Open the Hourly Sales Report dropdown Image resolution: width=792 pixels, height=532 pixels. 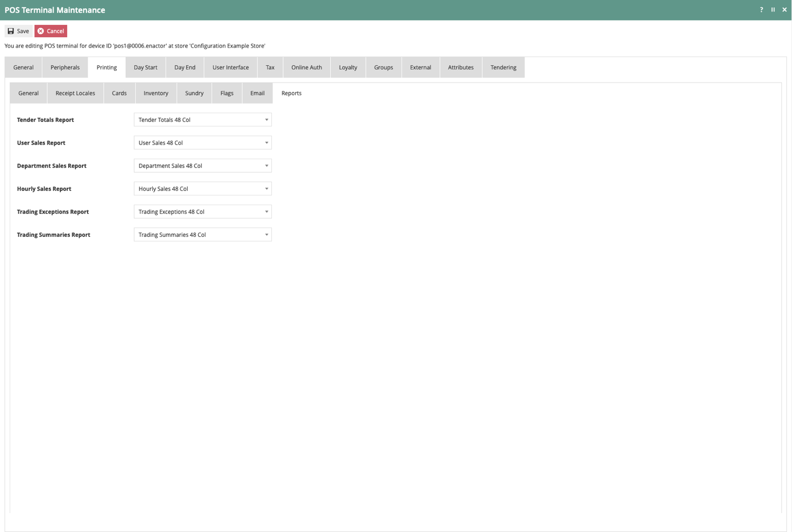point(203,189)
